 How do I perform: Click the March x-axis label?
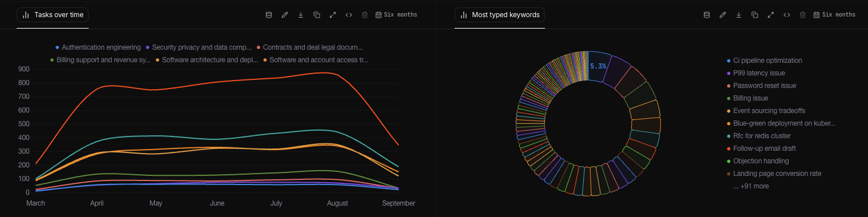pyautogui.click(x=36, y=203)
